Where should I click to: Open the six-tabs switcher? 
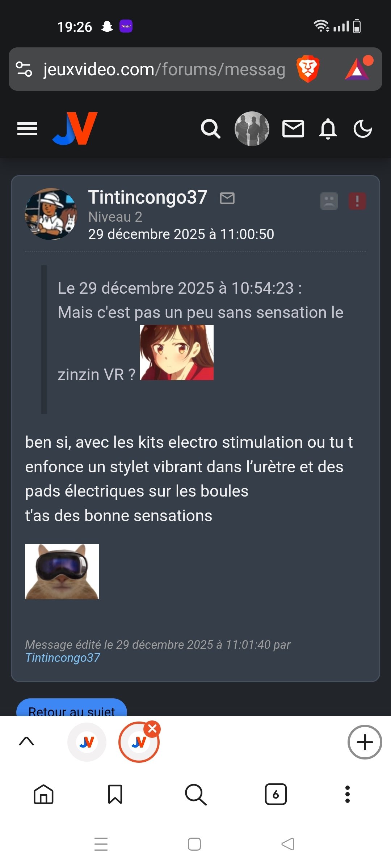point(276,794)
